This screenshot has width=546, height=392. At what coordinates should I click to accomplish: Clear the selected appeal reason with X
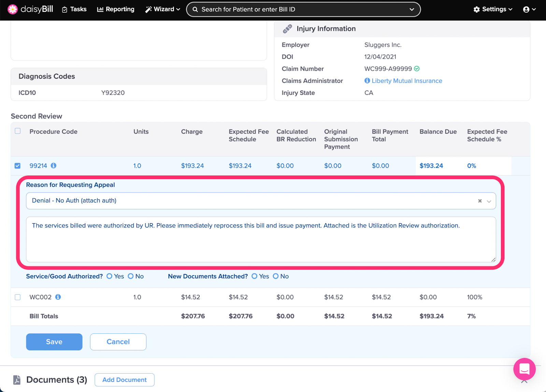click(x=480, y=201)
